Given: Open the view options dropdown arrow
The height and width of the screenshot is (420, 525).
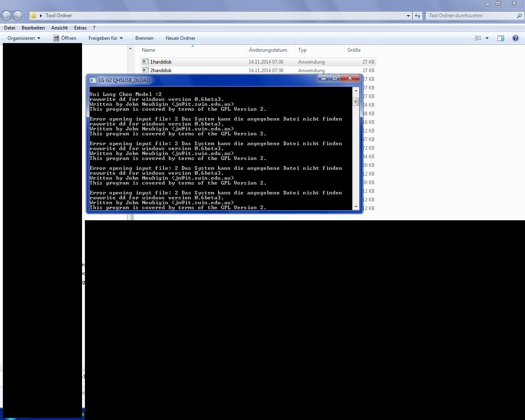Looking at the screenshot, I should (x=487, y=38).
